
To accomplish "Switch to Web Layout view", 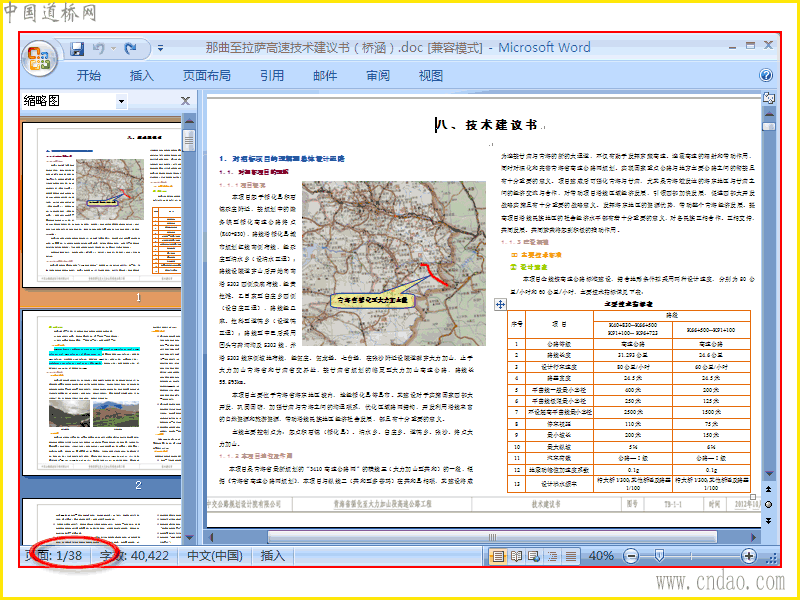I will 535,556.
